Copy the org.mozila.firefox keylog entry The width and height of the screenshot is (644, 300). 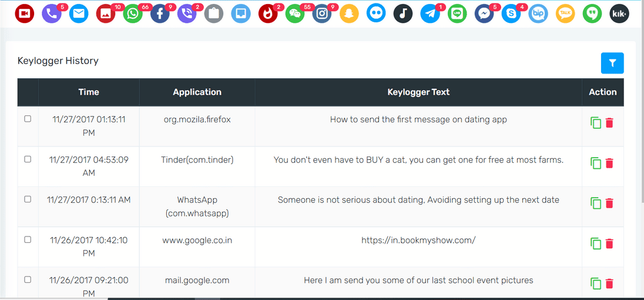(596, 123)
